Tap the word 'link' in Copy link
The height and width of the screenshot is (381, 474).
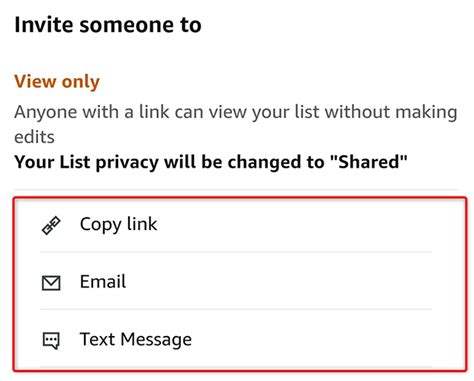[x=142, y=224]
